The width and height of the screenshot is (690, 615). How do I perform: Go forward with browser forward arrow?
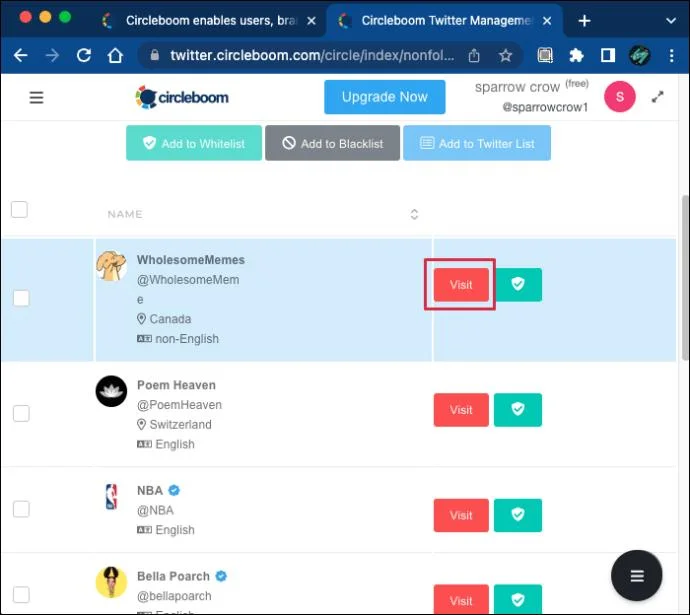click(x=52, y=55)
